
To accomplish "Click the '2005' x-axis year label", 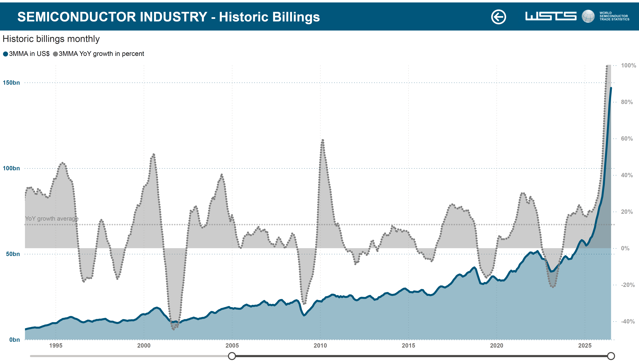I will [x=232, y=345].
